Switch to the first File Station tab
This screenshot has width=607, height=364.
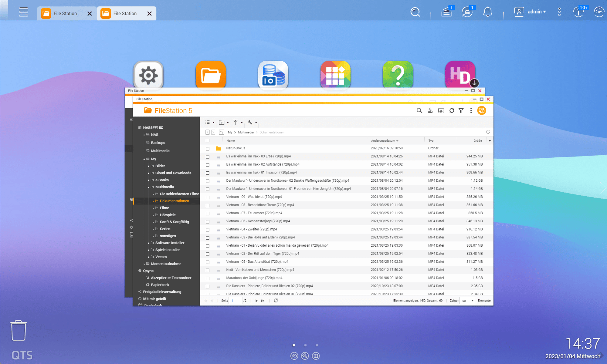(x=65, y=13)
